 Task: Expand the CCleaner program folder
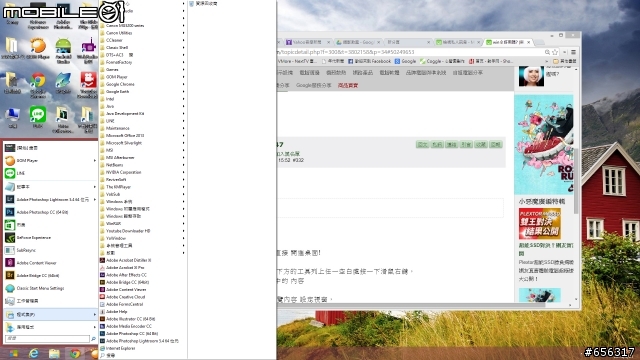(x=142, y=40)
